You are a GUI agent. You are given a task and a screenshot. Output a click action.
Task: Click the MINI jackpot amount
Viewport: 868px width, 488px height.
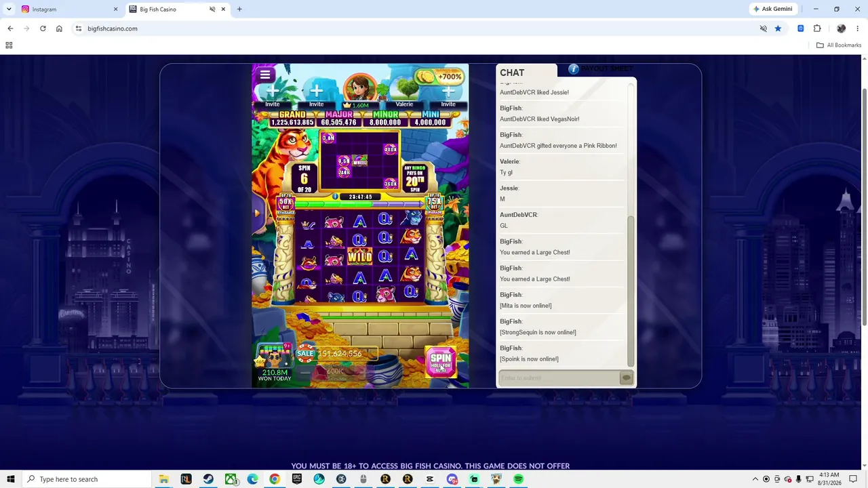coord(430,123)
